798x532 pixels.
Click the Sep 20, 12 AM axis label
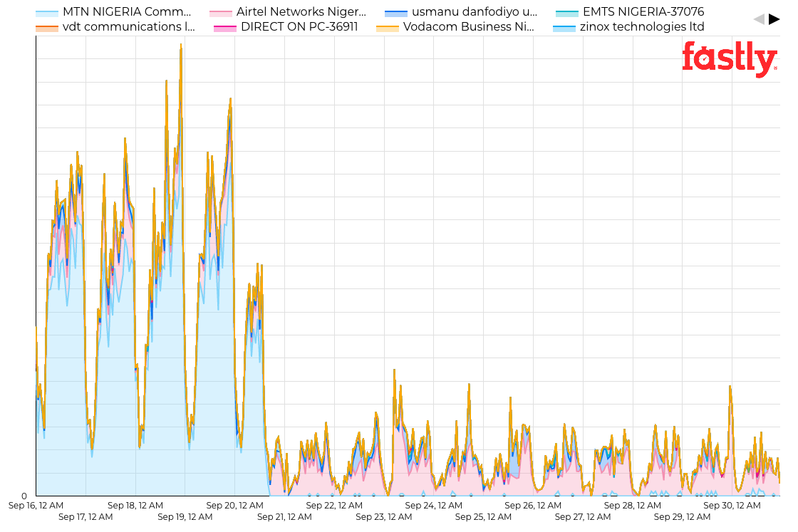[234, 506]
